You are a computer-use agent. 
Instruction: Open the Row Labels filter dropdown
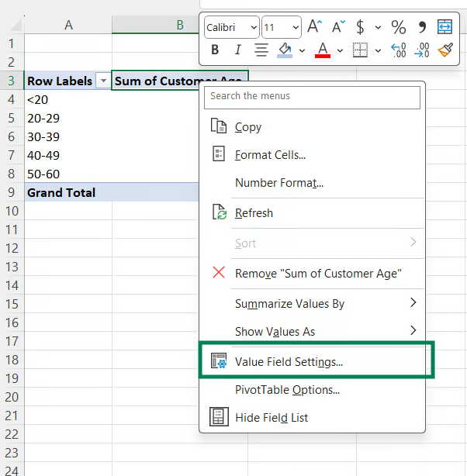click(x=103, y=81)
